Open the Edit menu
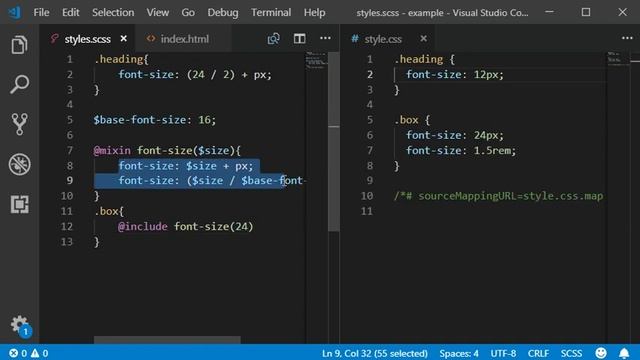 (x=70, y=13)
